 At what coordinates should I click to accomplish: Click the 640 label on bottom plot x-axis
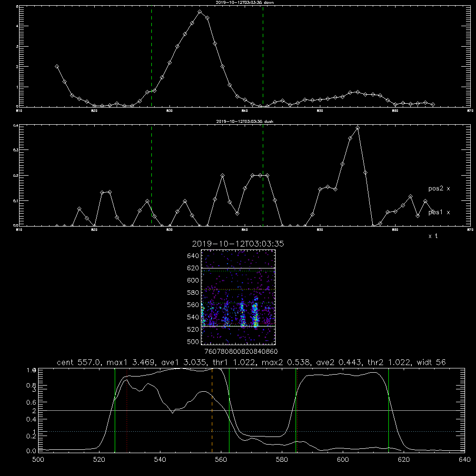(465, 460)
